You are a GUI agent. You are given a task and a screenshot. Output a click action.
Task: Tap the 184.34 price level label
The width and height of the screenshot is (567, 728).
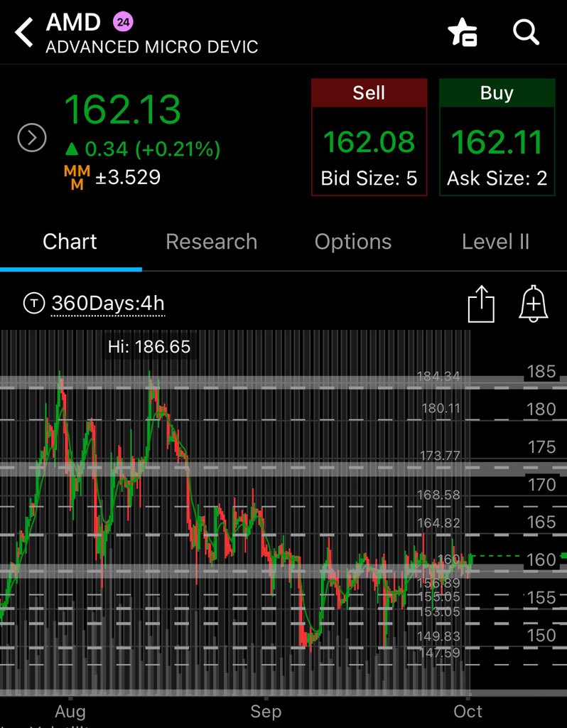click(438, 376)
